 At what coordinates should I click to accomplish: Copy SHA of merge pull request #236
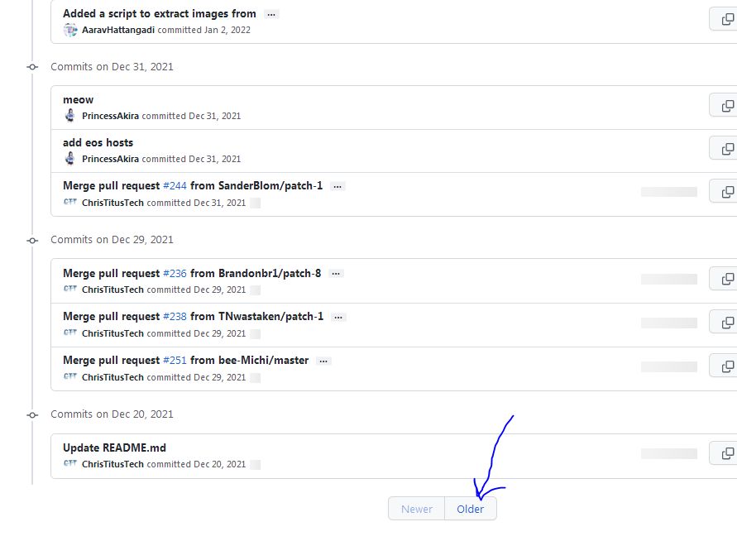pos(726,279)
